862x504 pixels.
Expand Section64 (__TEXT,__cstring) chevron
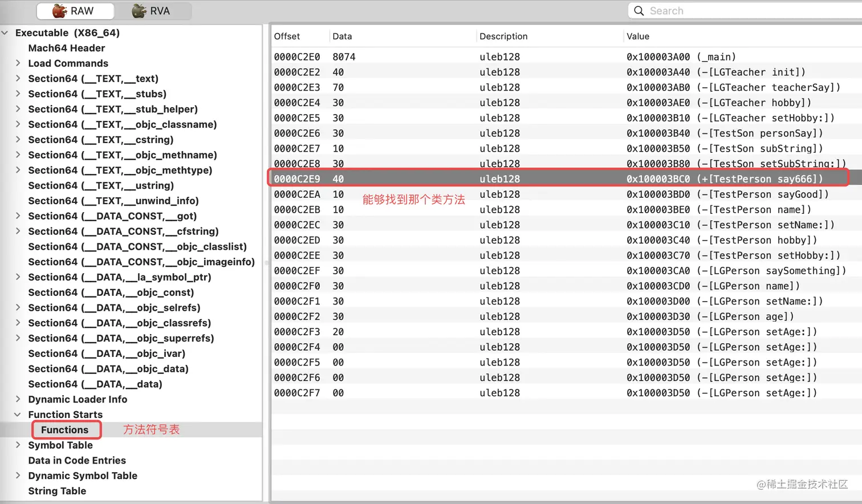pos(18,140)
